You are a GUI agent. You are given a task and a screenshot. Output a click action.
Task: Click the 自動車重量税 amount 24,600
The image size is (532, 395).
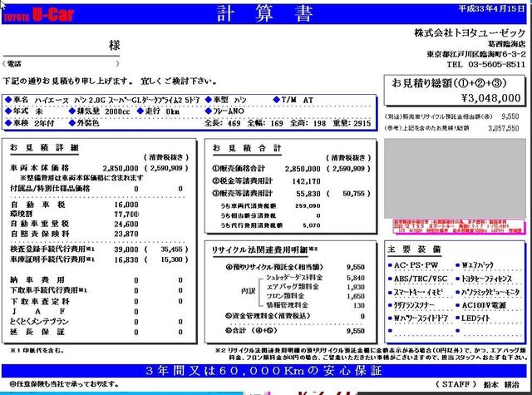coord(126,224)
